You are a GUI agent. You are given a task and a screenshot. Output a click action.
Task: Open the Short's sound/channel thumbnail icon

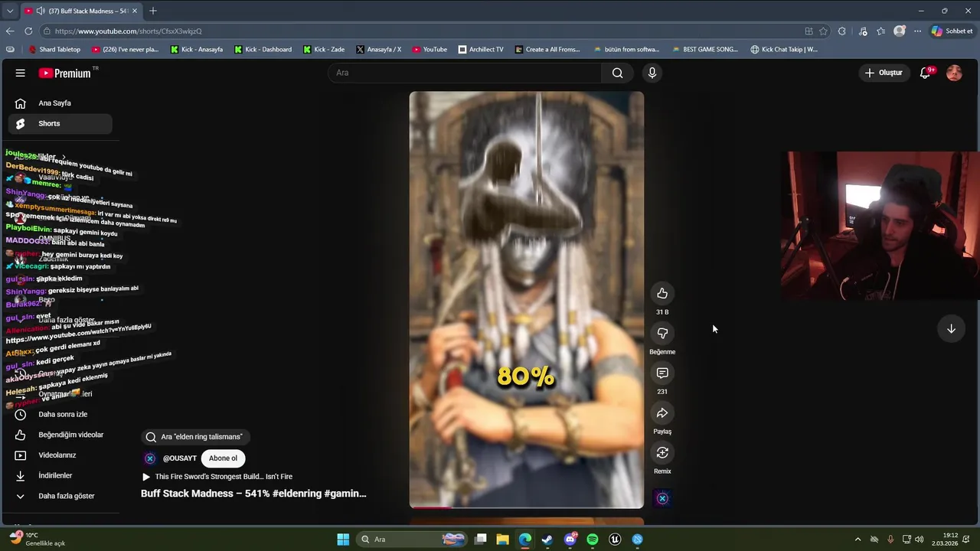coord(662,498)
